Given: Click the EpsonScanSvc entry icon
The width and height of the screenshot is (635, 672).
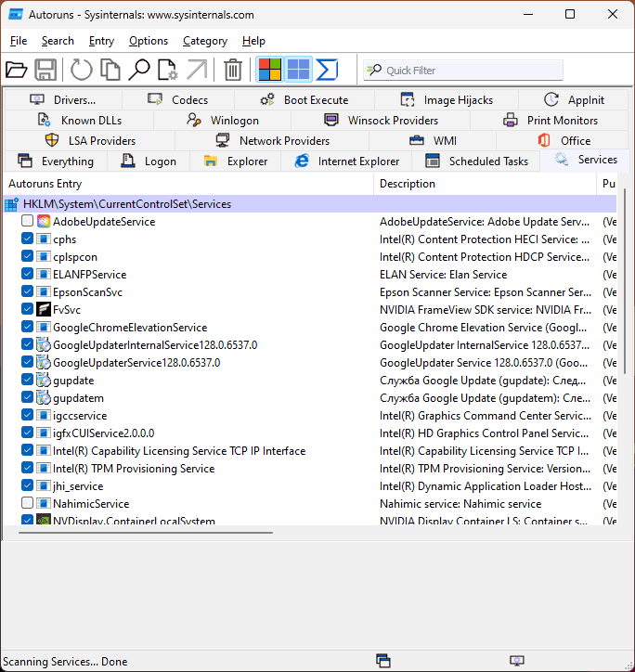Looking at the screenshot, I should pyautogui.click(x=44, y=291).
